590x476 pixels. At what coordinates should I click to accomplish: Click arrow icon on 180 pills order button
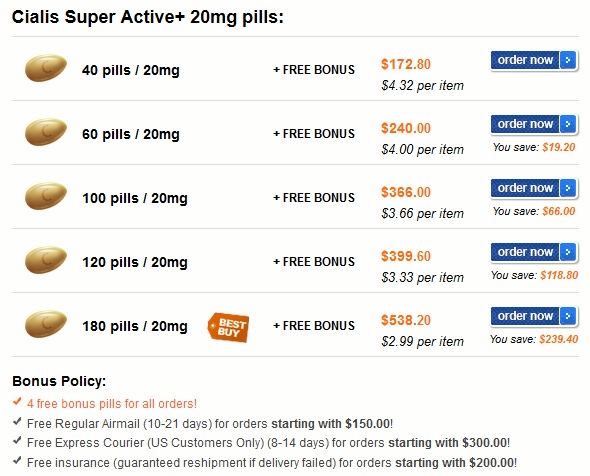coord(568,316)
